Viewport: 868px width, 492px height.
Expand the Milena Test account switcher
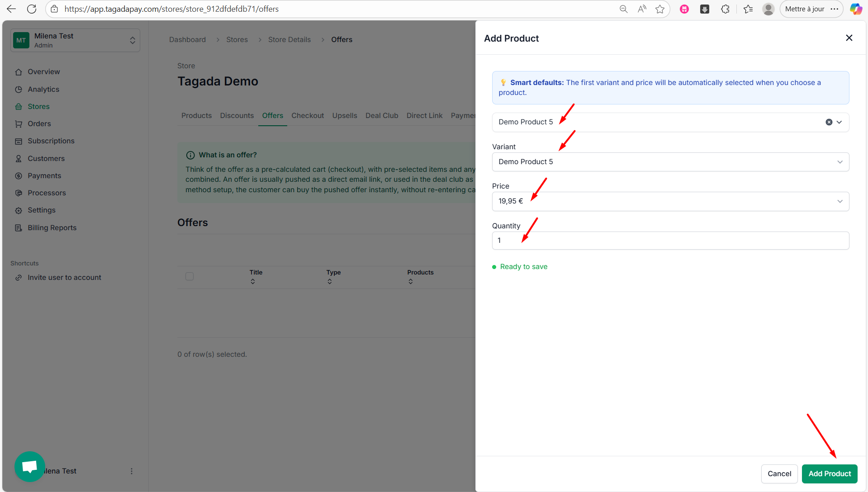pos(75,40)
